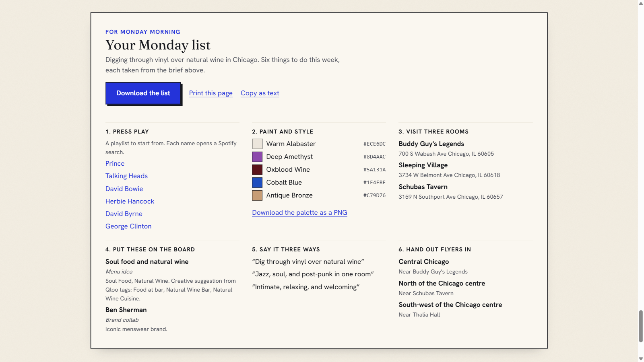
Task: Click the quote about digging through vinyl
Action: click(308, 261)
